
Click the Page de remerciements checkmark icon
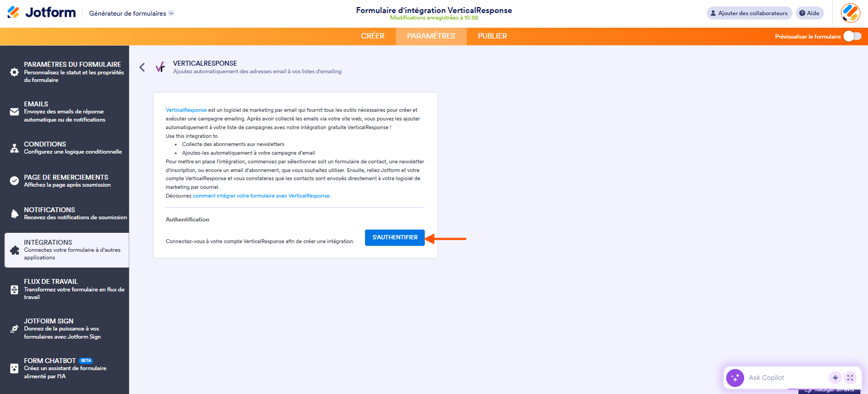coord(15,181)
